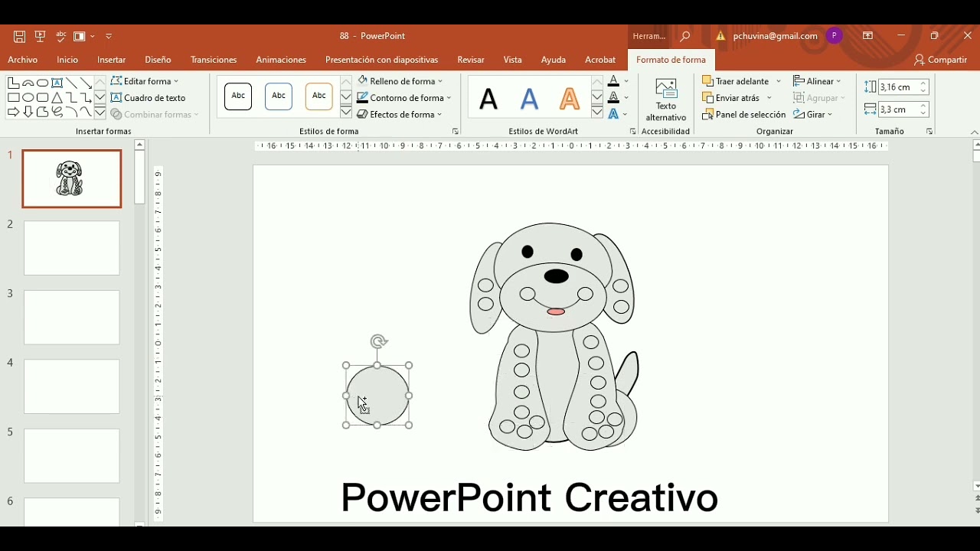Open the Archivo menu
The image size is (980, 551).
coord(23,60)
